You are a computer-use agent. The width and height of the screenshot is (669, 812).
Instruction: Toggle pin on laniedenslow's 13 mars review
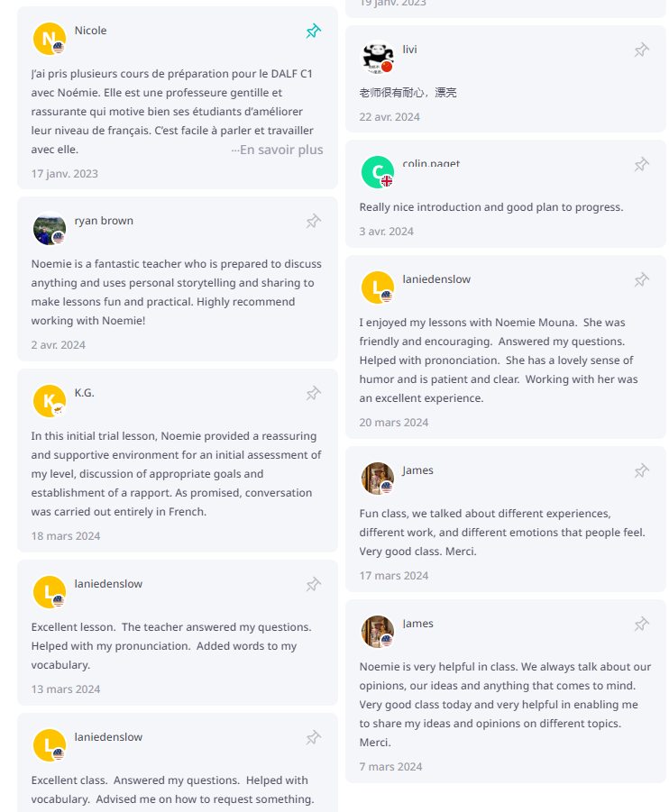[x=313, y=584]
